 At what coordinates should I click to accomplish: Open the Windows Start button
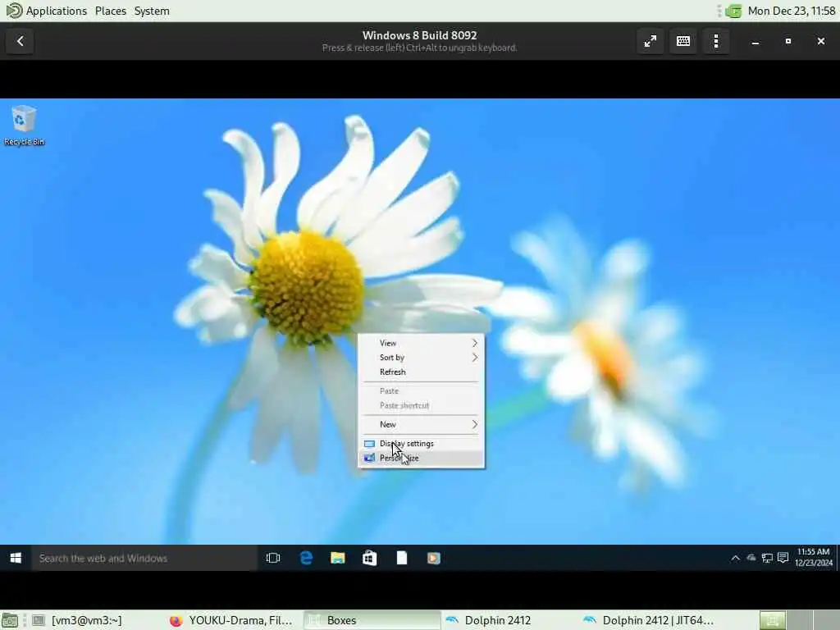tap(16, 558)
